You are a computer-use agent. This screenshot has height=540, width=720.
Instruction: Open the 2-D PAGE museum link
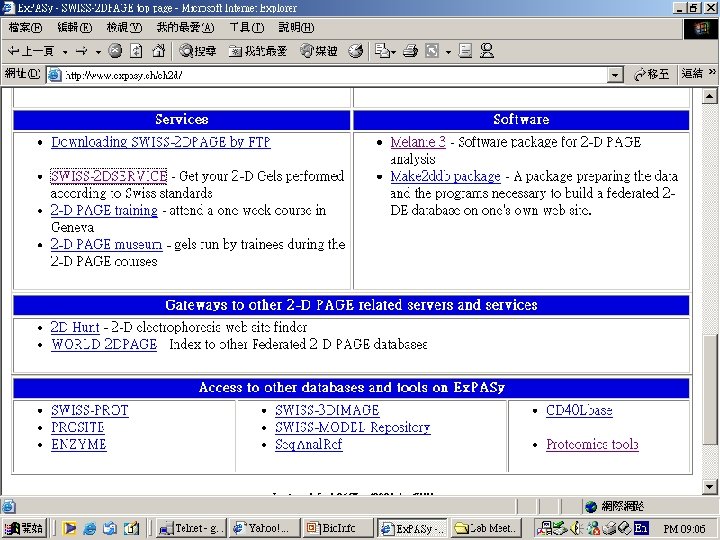tap(107, 244)
